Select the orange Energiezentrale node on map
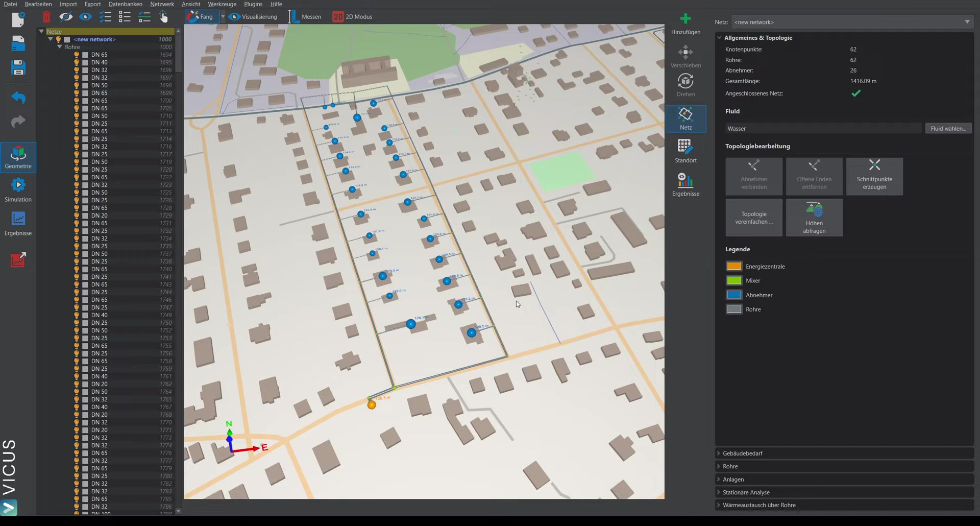This screenshot has height=526, width=980. tap(372, 405)
